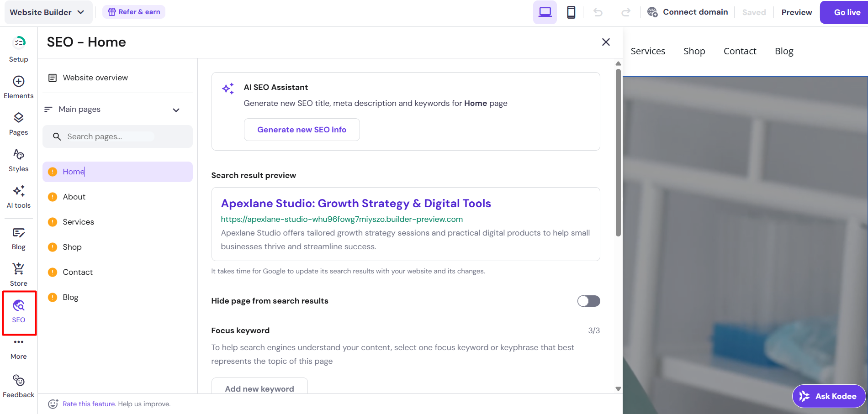Open Ask Kodee chat
Viewport: 868px width, 414px height.
point(829,396)
